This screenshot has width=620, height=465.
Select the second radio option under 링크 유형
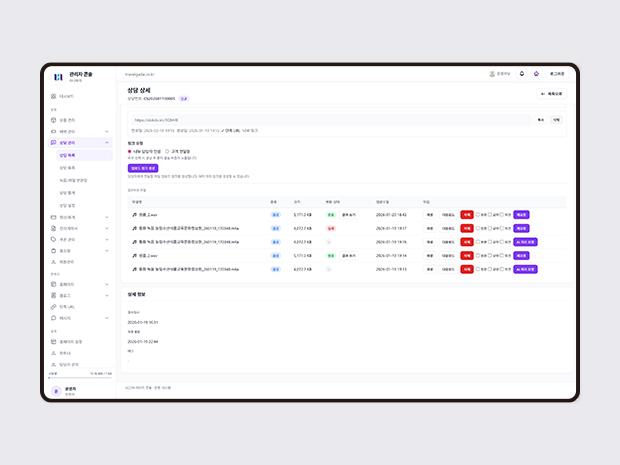(x=166, y=151)
